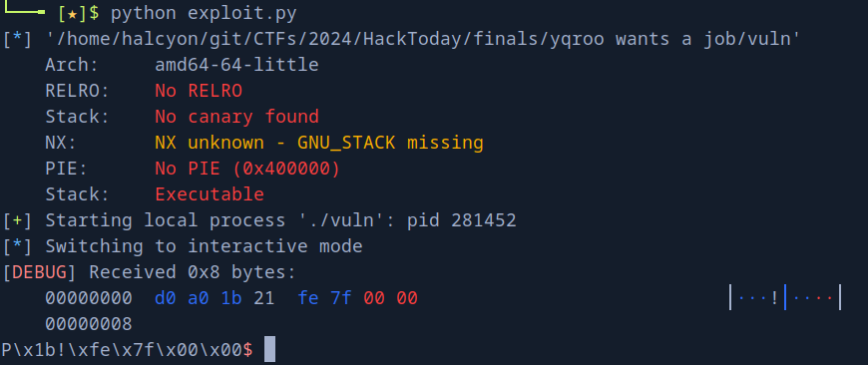
Task: Click the green [+] status marker
Action: pyautogui.click(x=17, y=220)
